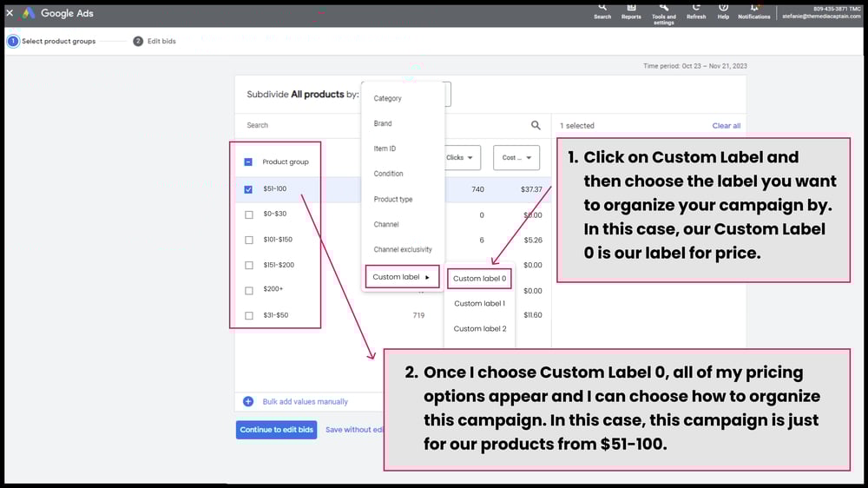This screenshot has width=868, height=488.
Task: Click Save without editing link
Action: pos(354,430)
